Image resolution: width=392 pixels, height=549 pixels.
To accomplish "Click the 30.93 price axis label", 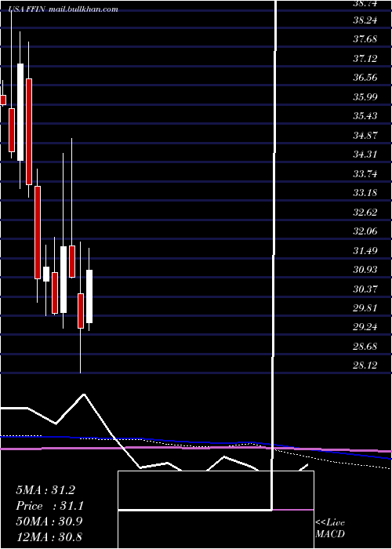I will pos(365,269).
